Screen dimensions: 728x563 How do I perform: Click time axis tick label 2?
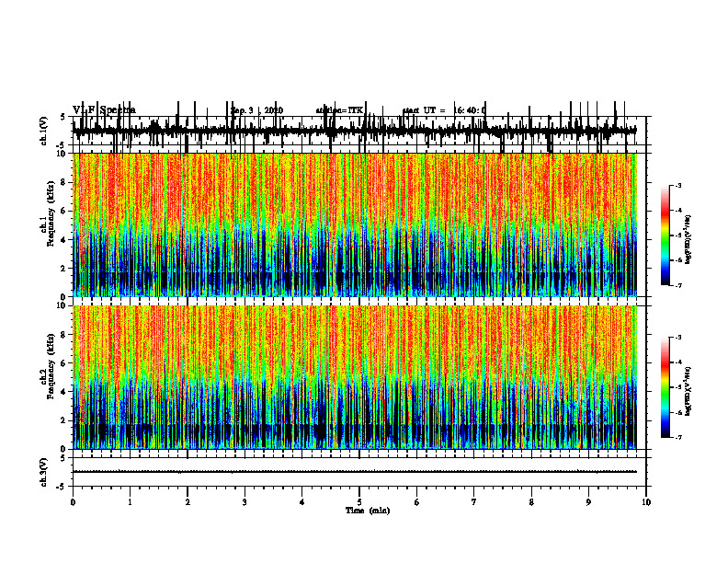click(188, 502)
